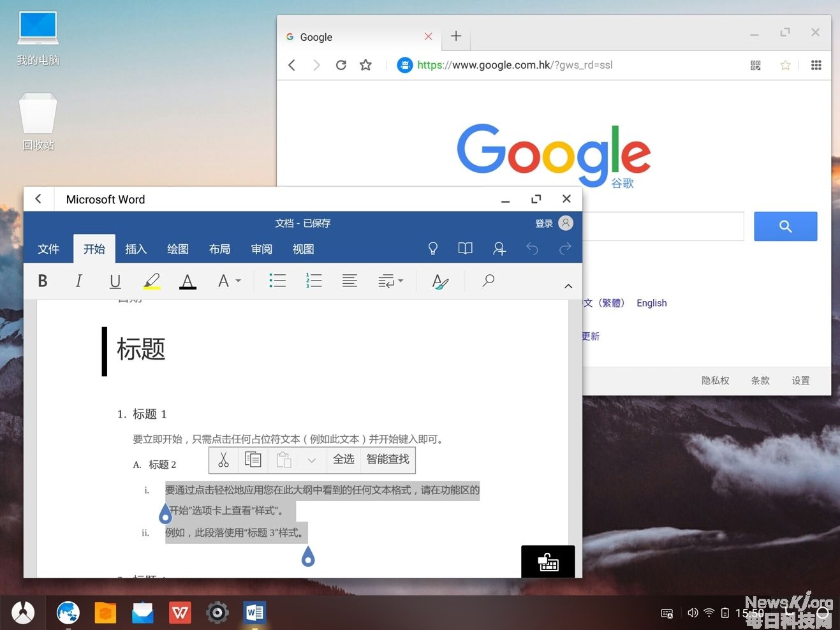Open settings gear in the taskbar

pyautogui.click(x=217, y=613)
